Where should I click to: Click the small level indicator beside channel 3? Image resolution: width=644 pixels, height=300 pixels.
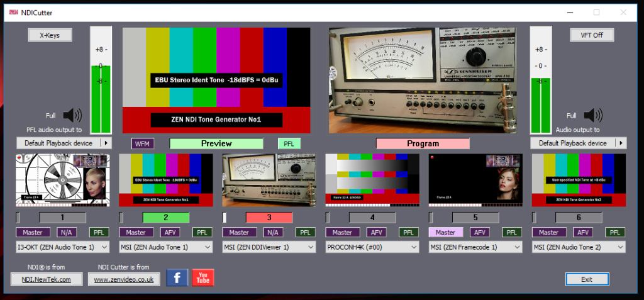coord(225,218)
